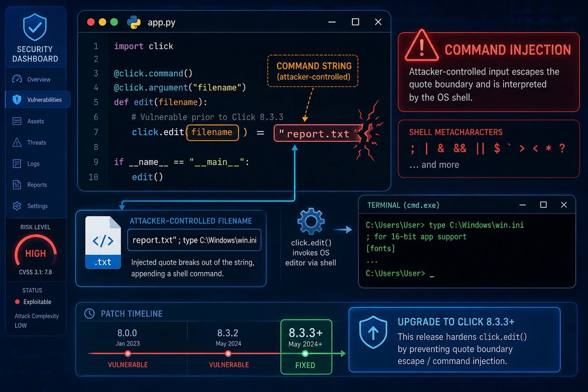Screen dimensions: 588x392
Task: Click "type C:\Windows\win.ini" terminal command line
Action: click(445, 225)
